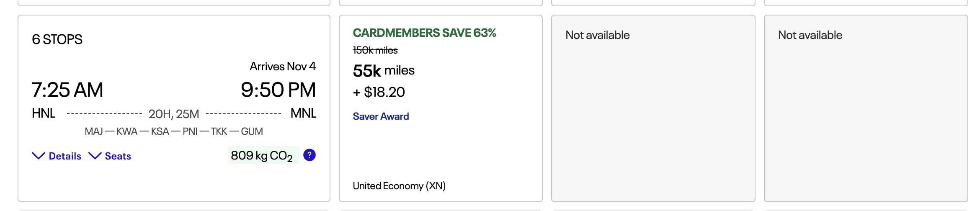Viewport: 980px width, 211px height.
Task: Expand the flight Details section
Action: (x=65, y=156)
